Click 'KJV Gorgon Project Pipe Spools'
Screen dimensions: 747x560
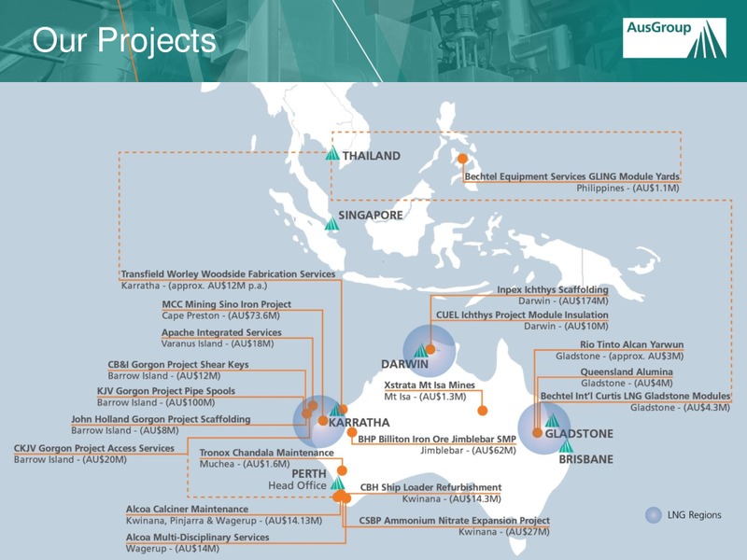click(x=166, y=391)
